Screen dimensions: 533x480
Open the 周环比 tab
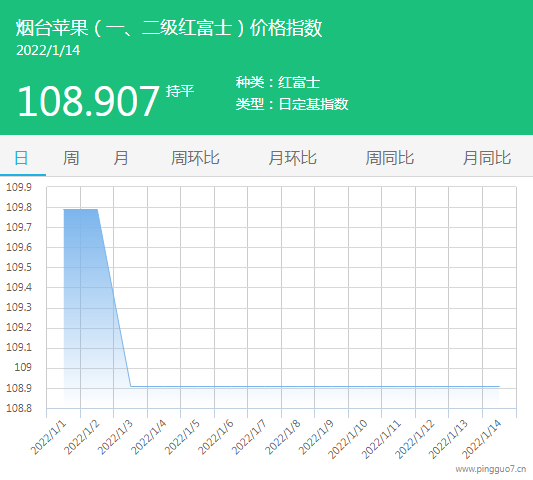pos(195,158)
